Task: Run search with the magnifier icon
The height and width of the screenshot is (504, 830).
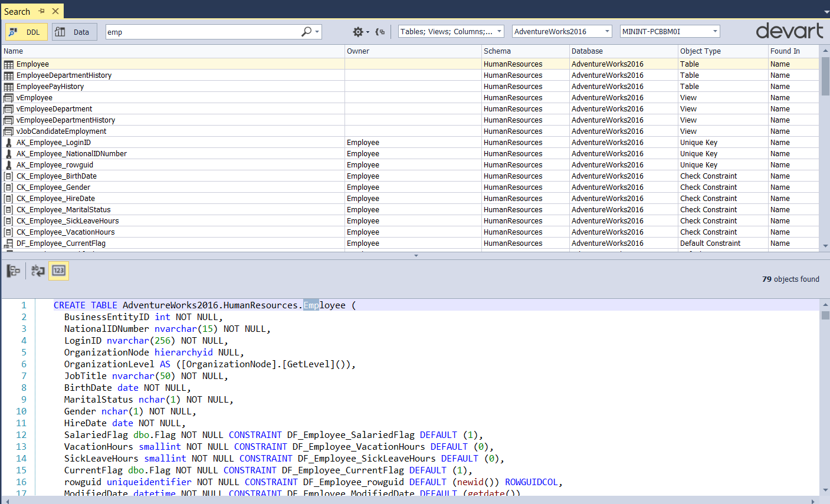Action: (x=306, y=32)
